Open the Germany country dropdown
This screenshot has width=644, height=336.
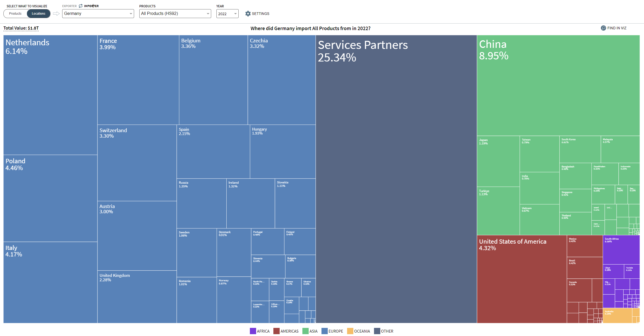click(x=98, y=14)
